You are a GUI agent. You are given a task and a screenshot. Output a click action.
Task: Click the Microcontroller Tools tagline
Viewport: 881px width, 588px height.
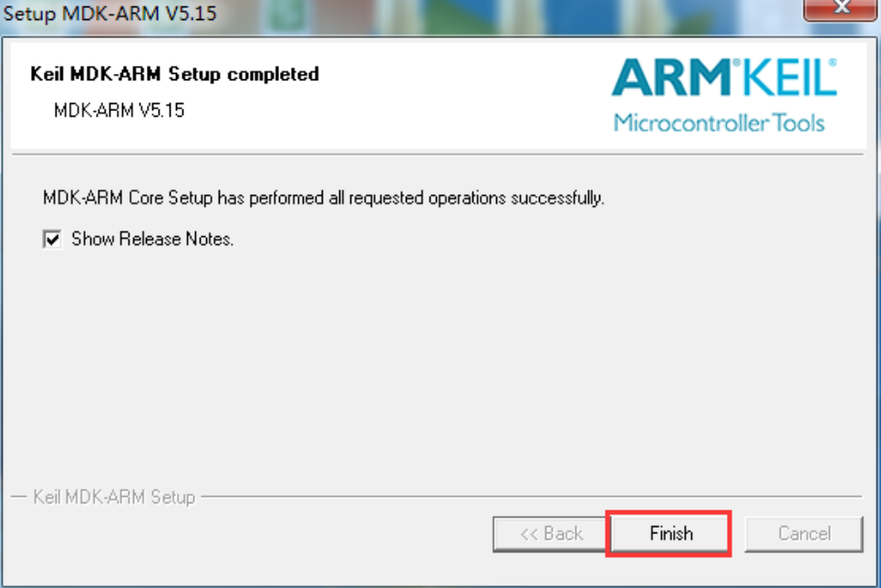[719, 123]
